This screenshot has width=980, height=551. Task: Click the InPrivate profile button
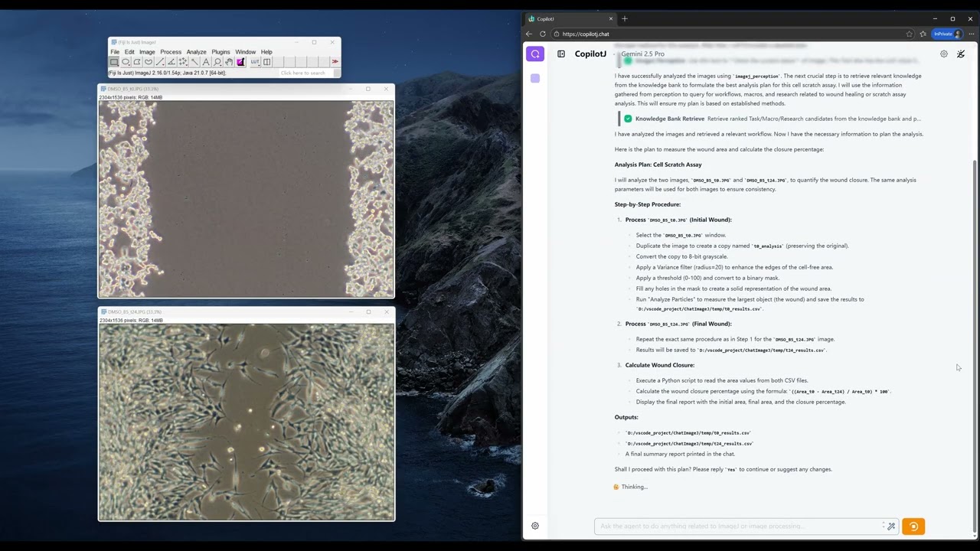(947, 34)
